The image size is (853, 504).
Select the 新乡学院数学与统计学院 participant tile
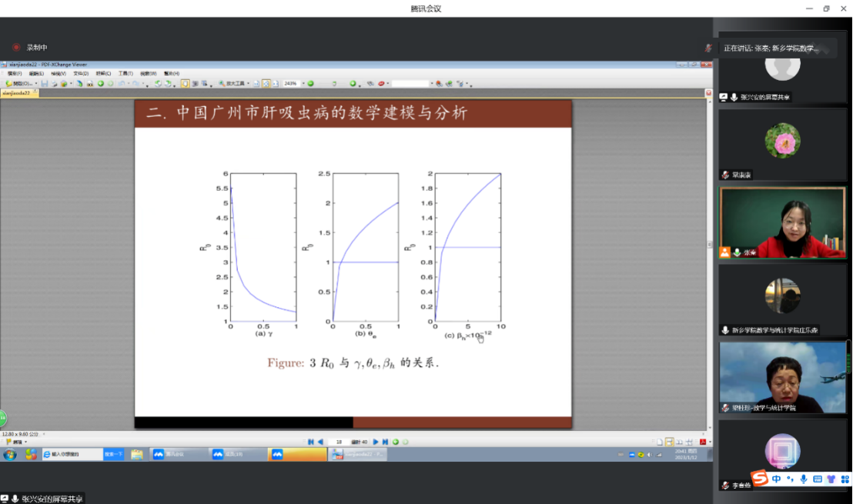(782, 300)
